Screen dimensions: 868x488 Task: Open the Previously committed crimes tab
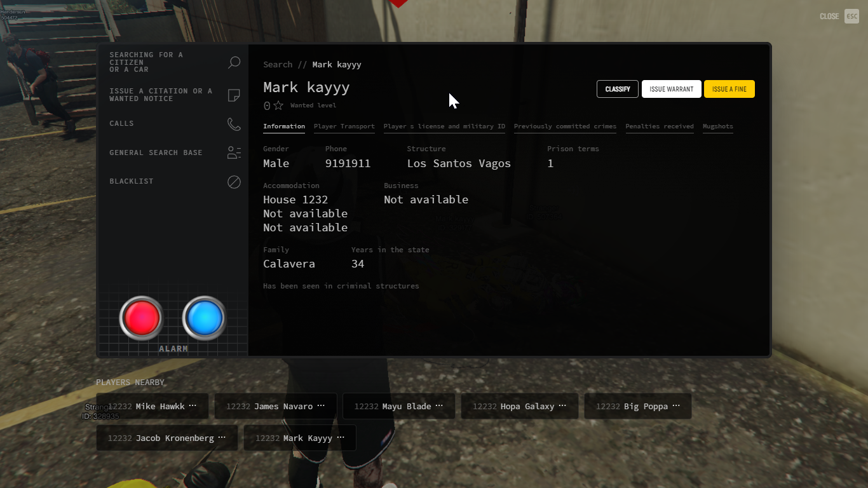tap(565, 126)
